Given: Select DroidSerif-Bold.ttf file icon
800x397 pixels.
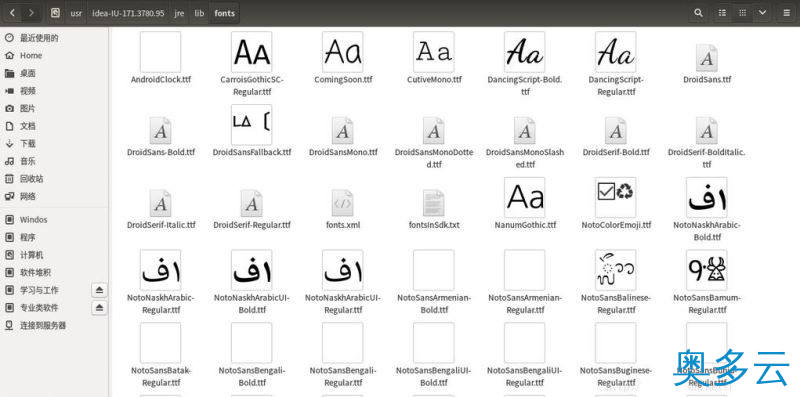Looking at the screenshot, I should (x=615, y=131).
